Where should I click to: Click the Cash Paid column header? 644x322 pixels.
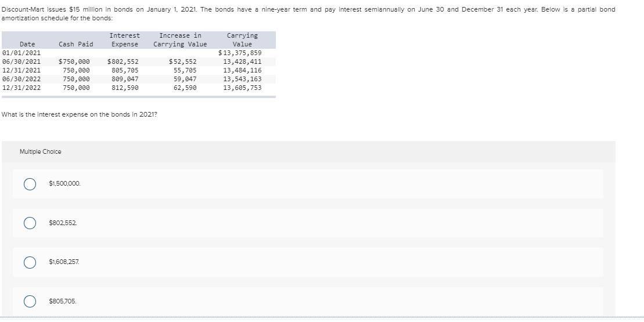pyautogui.click(x=76, y=44)
